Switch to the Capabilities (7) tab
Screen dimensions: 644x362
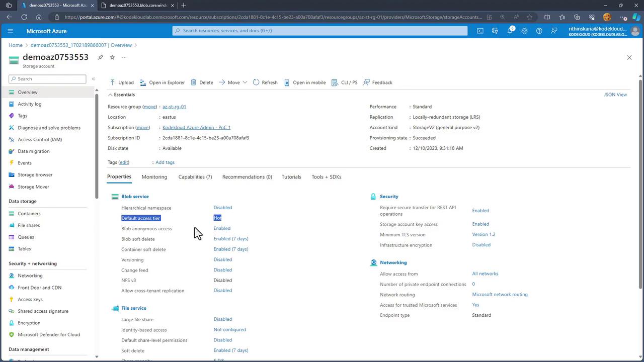pyautogui.click(x=195, y=177)
